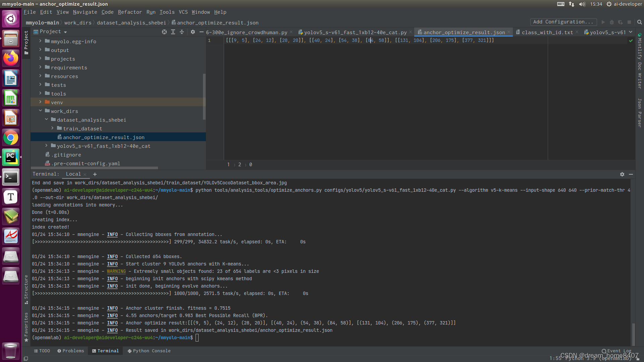Select .gitignore file in project tree
Screen dimensions: 644x362
tap(118, 155)
